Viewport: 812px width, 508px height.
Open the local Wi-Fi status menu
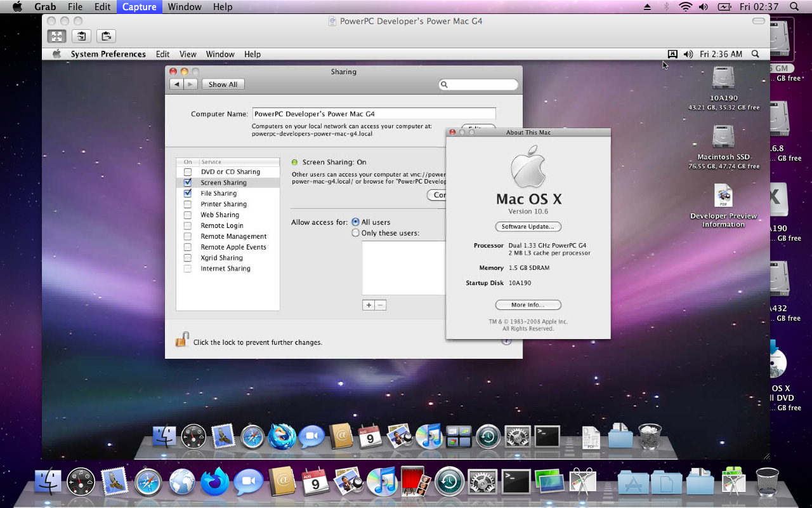(685, 7)
